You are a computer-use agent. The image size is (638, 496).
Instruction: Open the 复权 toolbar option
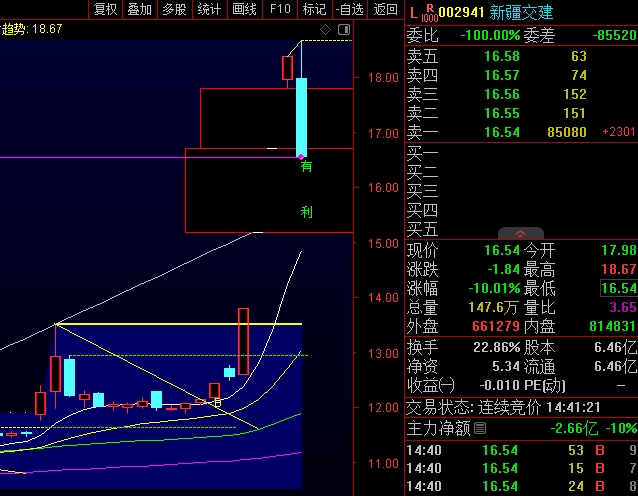pyautogui.click(x=105, y=9)
